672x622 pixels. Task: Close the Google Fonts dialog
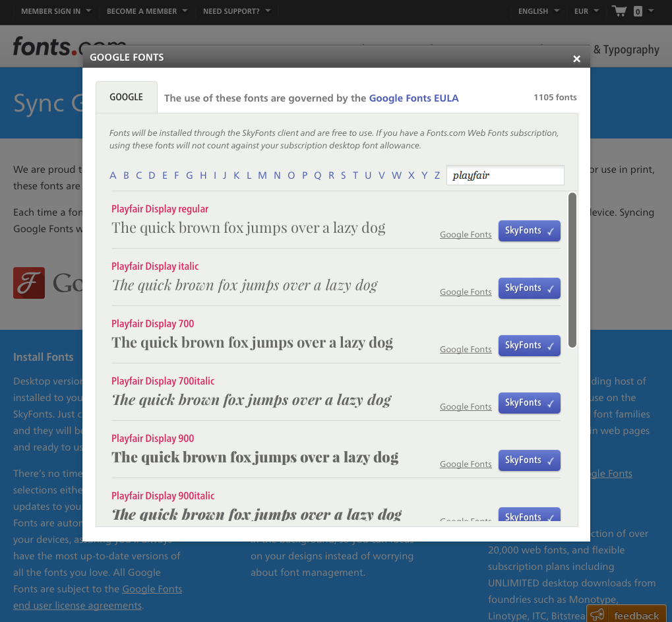click(x=576, y=59)
